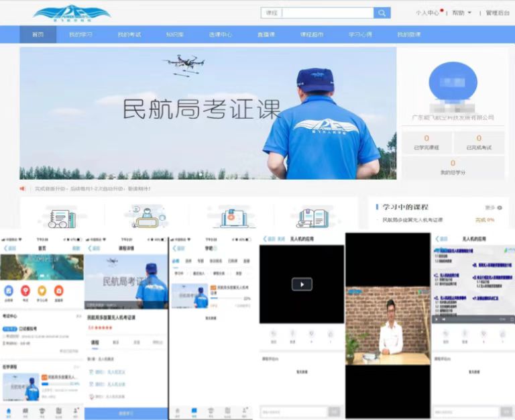
Task: Tap the orange live-course icon in mobile home
Action: click(x=58, y=291)
